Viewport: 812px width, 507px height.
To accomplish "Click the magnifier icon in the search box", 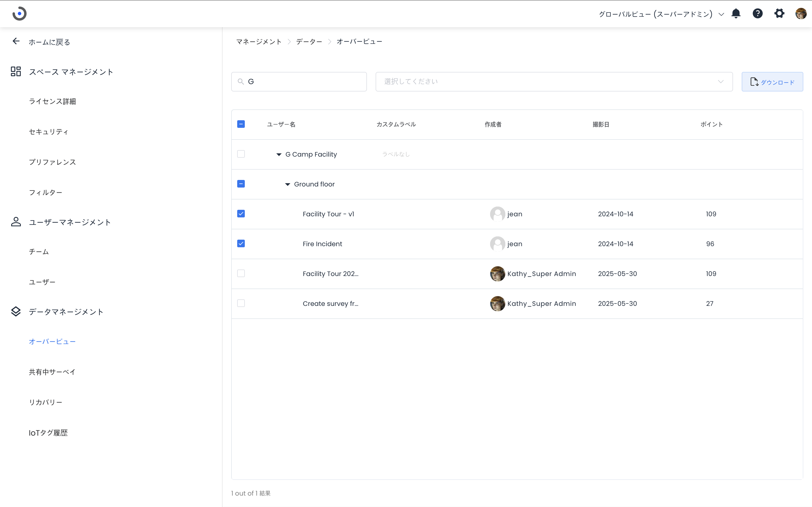I will point(241,81).
